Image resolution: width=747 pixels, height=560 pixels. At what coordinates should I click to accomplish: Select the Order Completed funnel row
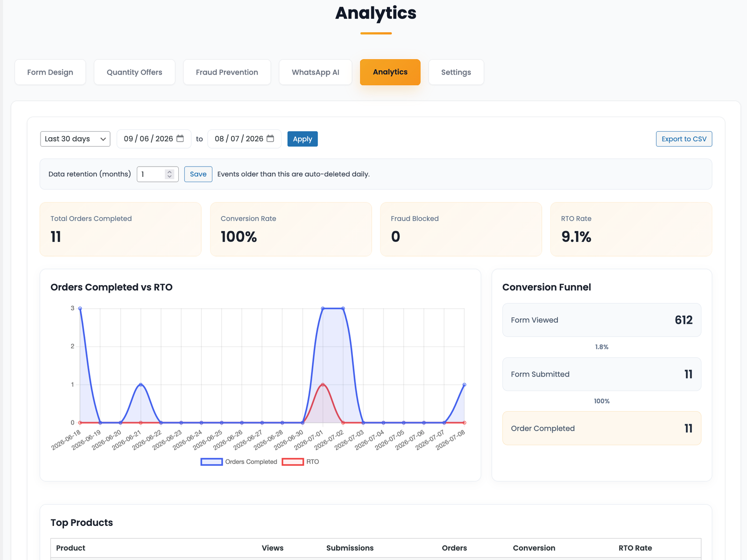coord(602,428)
